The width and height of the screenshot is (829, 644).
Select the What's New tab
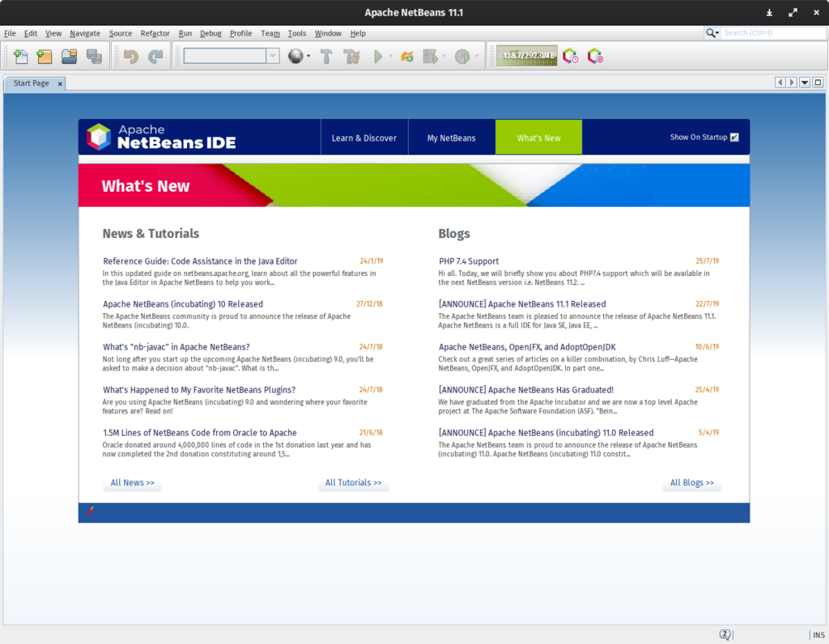538,138
